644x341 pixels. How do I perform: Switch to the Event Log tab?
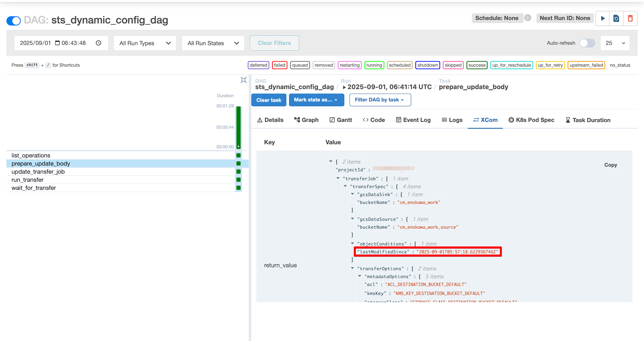point(413,120)
